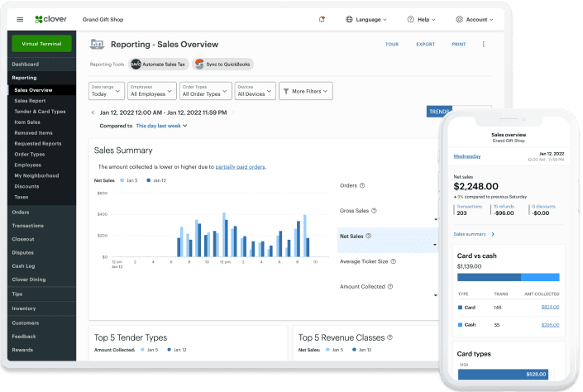Open the notifications bell

tap(322, 19)
